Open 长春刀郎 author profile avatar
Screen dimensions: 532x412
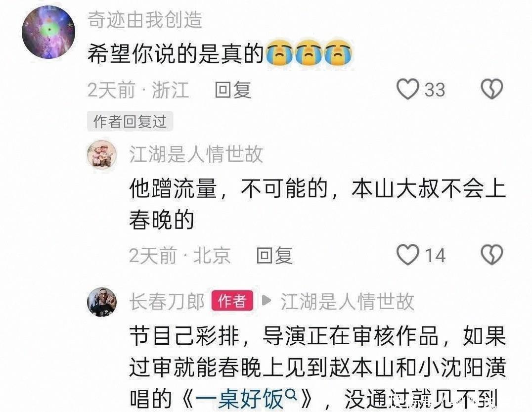click(102, 302)
